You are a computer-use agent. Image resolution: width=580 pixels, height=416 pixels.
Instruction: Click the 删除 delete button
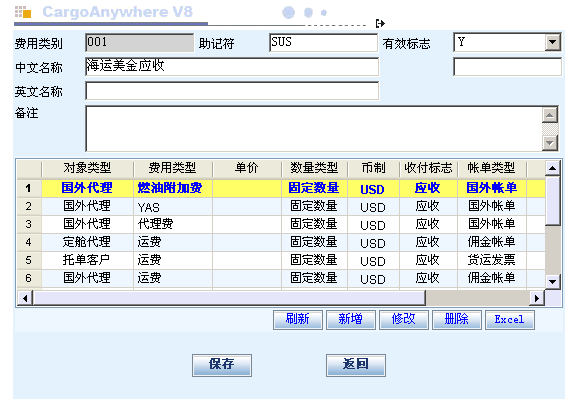click(457, 319)
